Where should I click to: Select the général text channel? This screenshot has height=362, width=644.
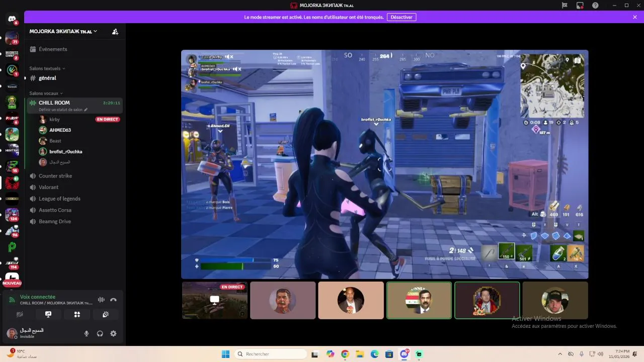coord(74,78)
